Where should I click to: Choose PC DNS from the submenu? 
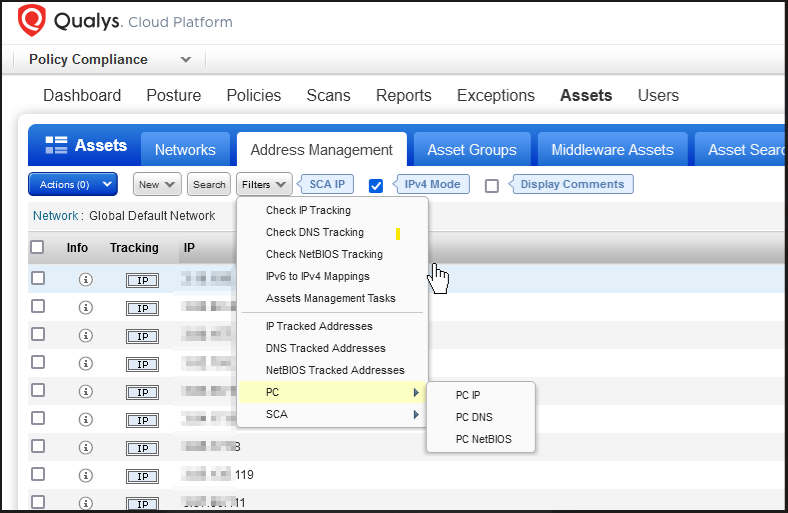pyautogui.click(x=474, y=417)
